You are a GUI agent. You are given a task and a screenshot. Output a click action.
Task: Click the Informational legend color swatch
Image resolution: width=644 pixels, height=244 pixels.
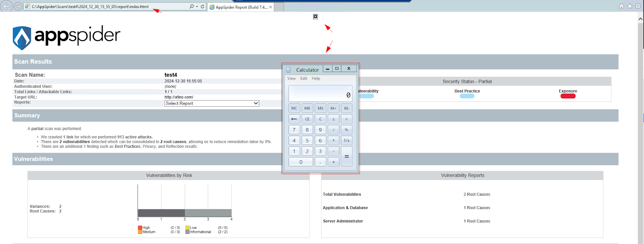(x=188, y=232)
